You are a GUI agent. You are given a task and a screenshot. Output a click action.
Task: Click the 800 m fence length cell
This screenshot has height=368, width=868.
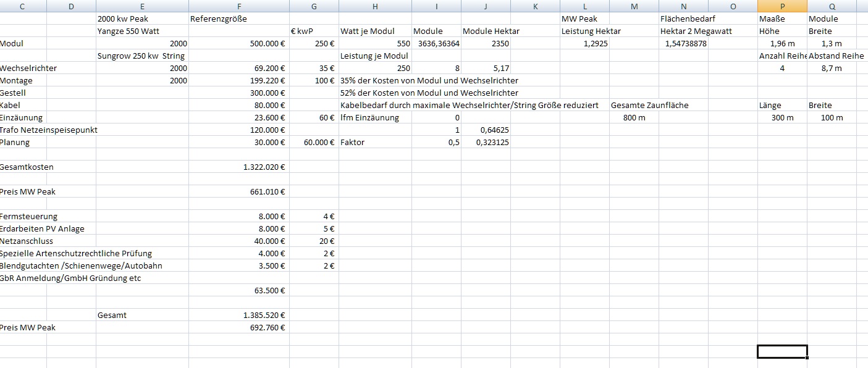(634, 117)
